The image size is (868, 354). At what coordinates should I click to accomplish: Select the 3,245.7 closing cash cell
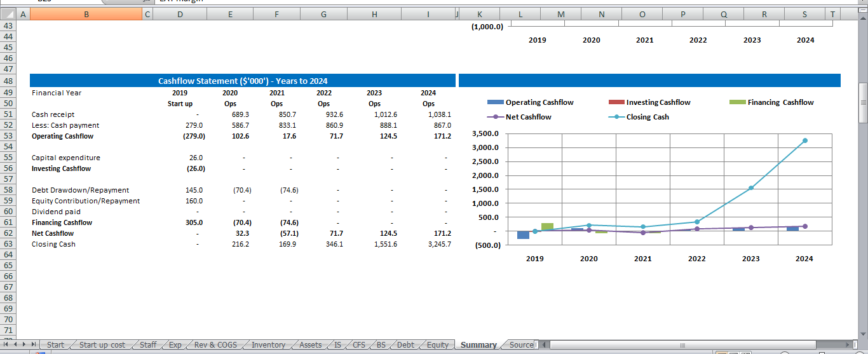[x=438, y=244]
